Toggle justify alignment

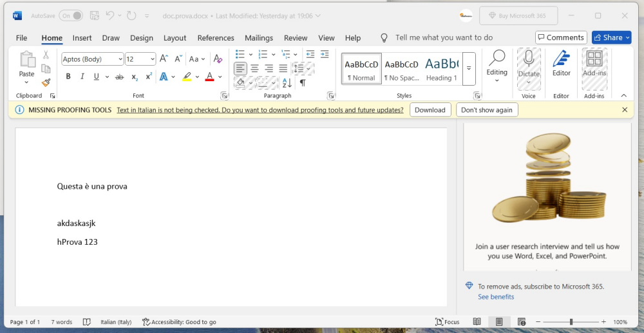tap(283, 68)
